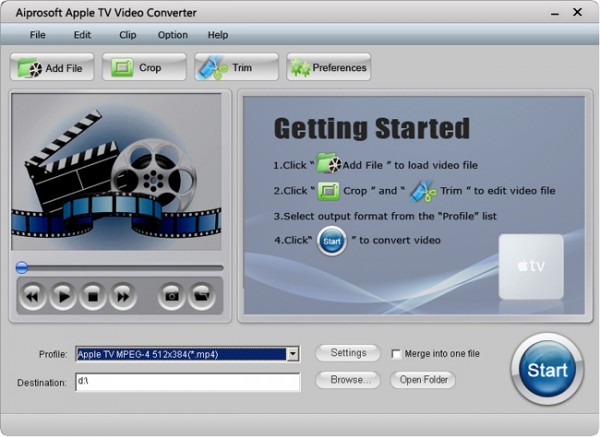Viewport: 600px width, 437px height.
Task: Open Preferences from the toolbar
Action: coord(328,69)
